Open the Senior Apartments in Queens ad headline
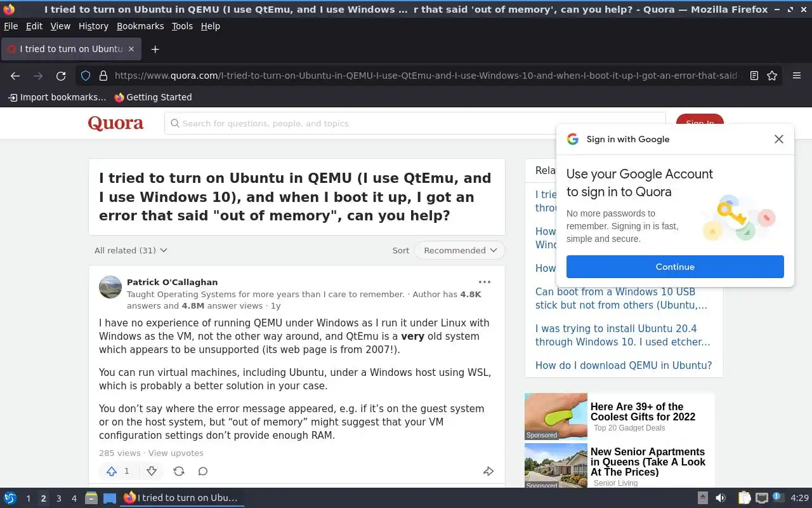The width and height of the screenshot is (812, 508). click(648, 462)
